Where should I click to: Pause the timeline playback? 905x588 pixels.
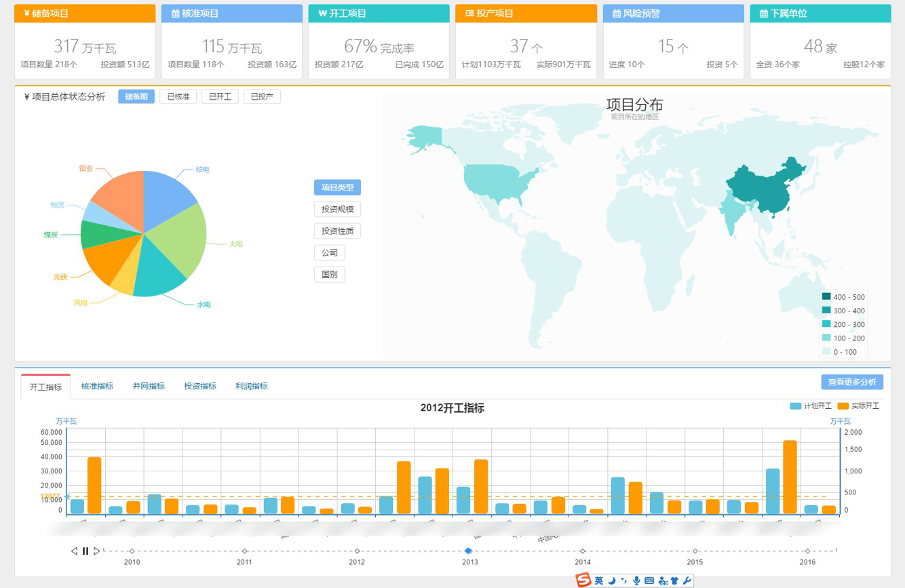(85, 551)
